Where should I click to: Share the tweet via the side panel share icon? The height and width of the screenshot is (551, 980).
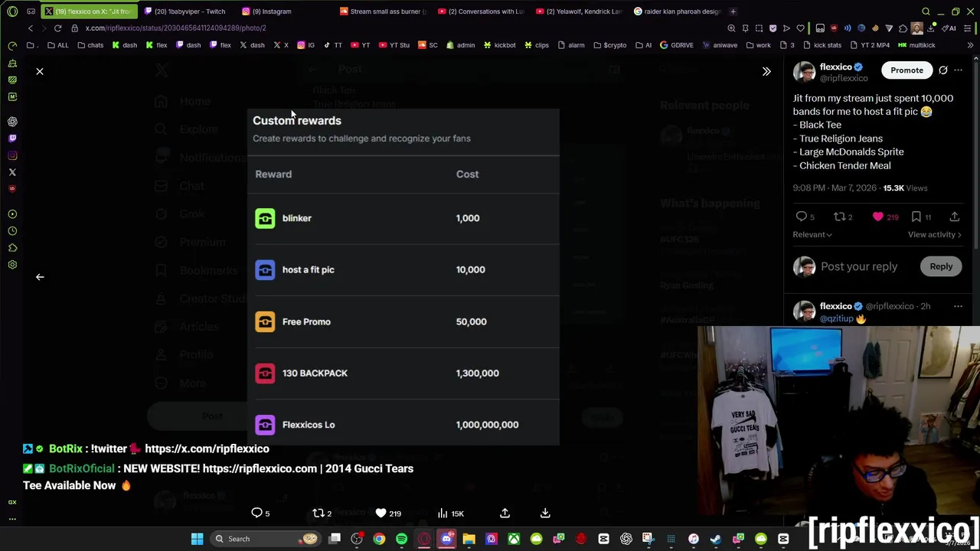click(955, 217)
